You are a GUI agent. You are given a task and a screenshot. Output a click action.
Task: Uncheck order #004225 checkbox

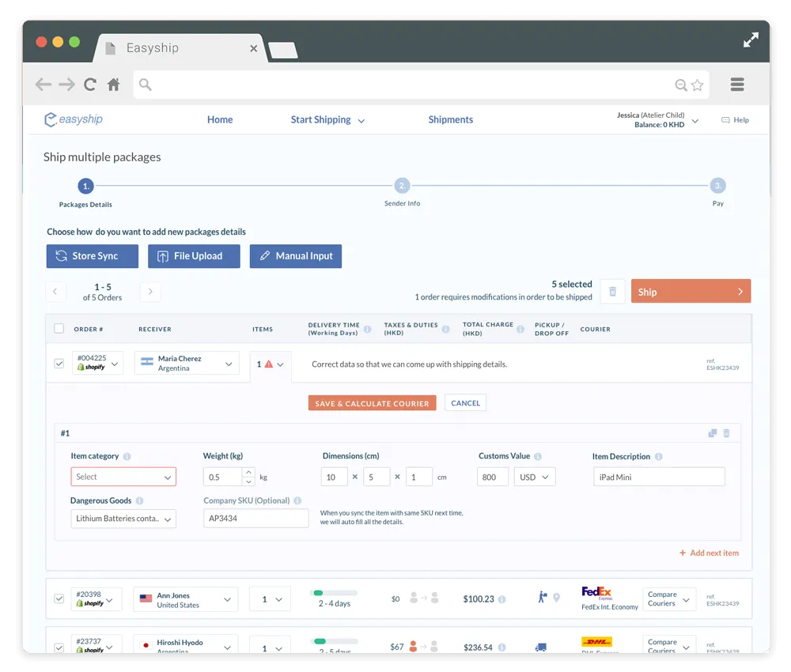pyautogui.click(x=59, y=364)
